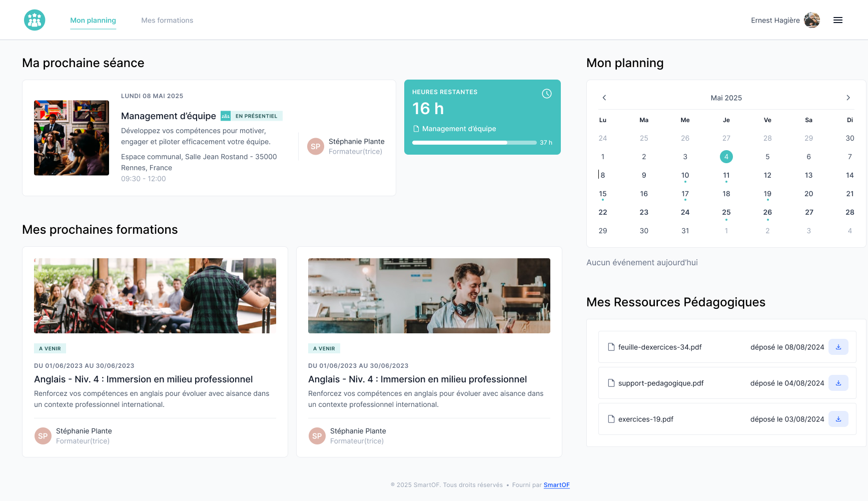The height and width of the screenshot is (501, 868).
Task: Select highlighted day 4 in the calendar
Action: pyautogui.click(x=726, y=157)
